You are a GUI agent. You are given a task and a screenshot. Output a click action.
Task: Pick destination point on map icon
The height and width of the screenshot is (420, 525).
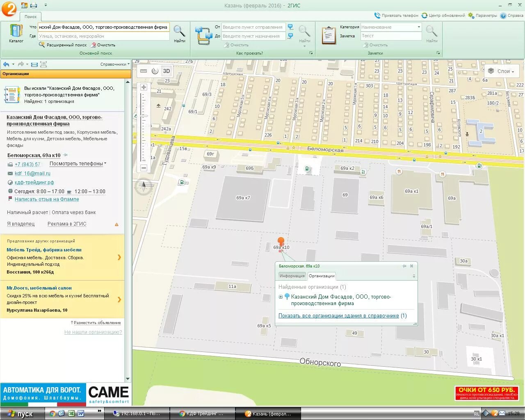click(290, 36)
